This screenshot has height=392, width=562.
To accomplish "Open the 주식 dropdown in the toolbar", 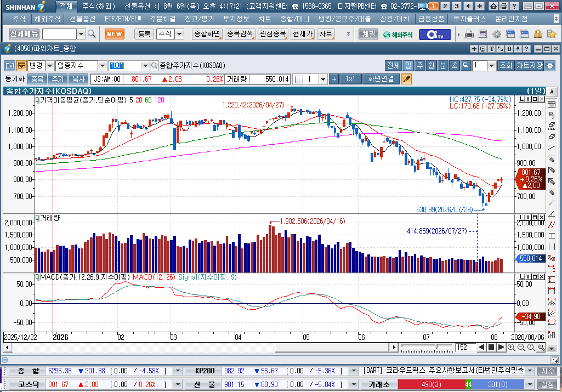I will click(x=180, y=34).
